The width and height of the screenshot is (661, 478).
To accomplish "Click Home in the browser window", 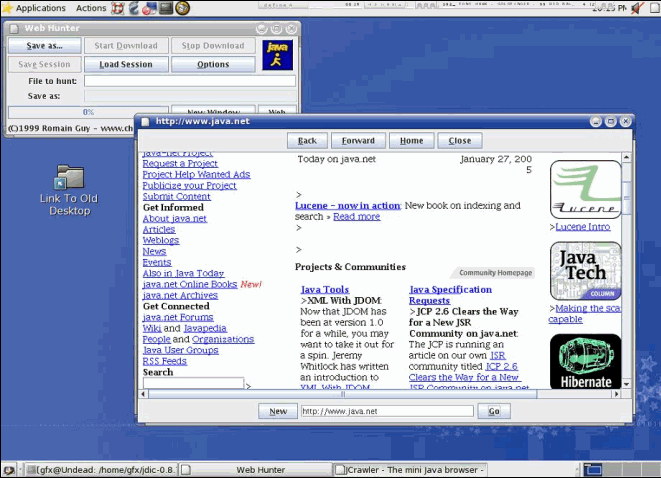I will [411, 141].
